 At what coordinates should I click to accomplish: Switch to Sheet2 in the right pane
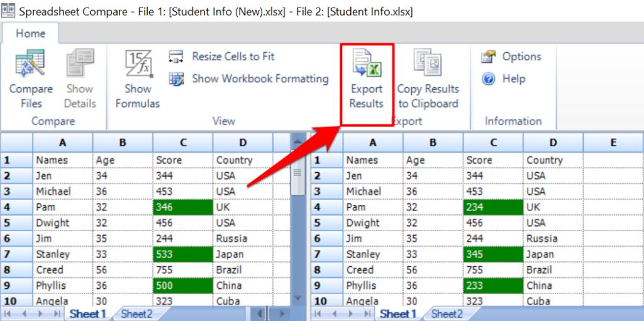pyautogui.click(x=447, y=313)
